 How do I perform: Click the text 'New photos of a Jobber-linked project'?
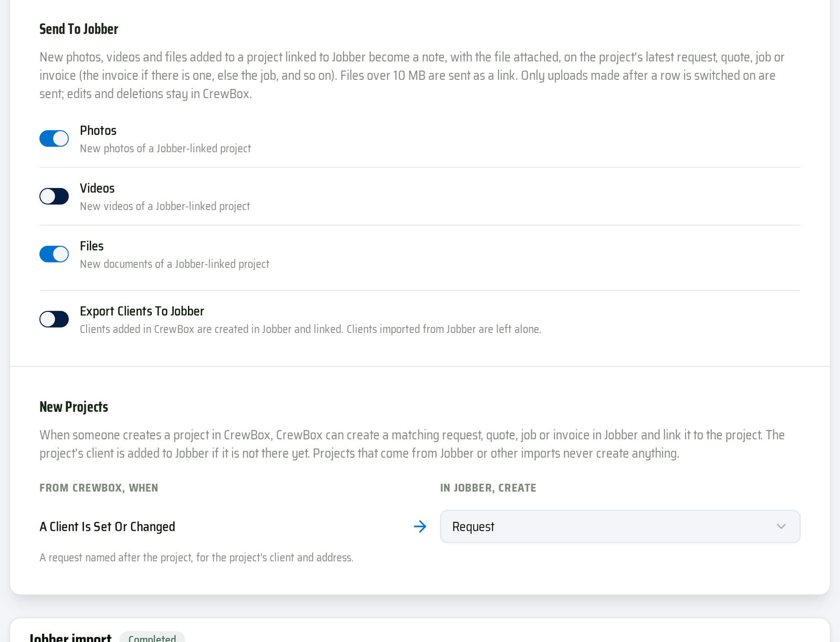tap(165, 149)
